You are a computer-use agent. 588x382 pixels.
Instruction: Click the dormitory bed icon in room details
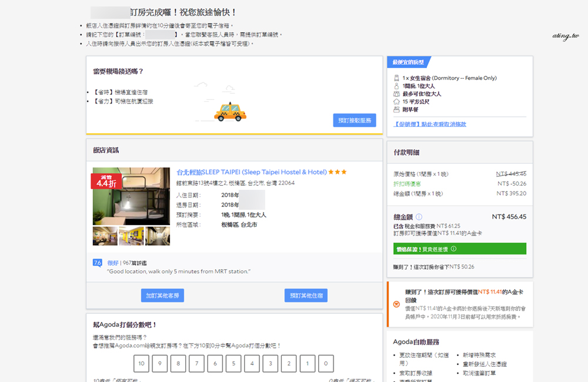[x=396, y=78]
